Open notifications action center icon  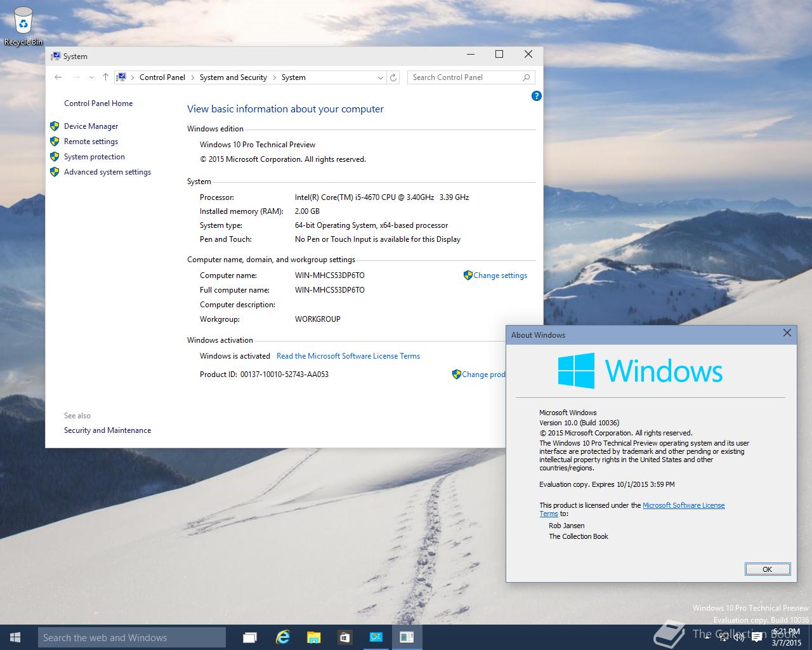pos(756,637)
